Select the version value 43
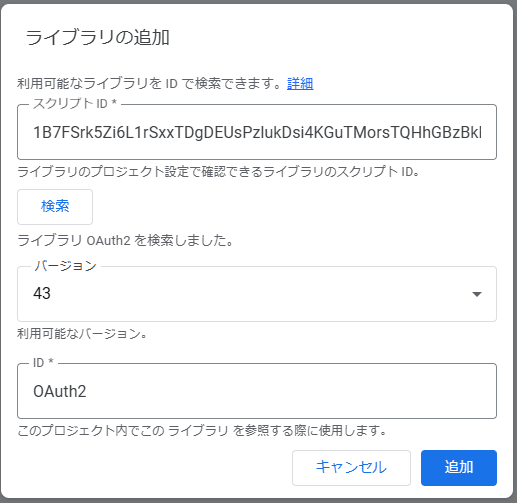Screen dimensions: 517x503 pyautogui.click(x=42, y=294)
